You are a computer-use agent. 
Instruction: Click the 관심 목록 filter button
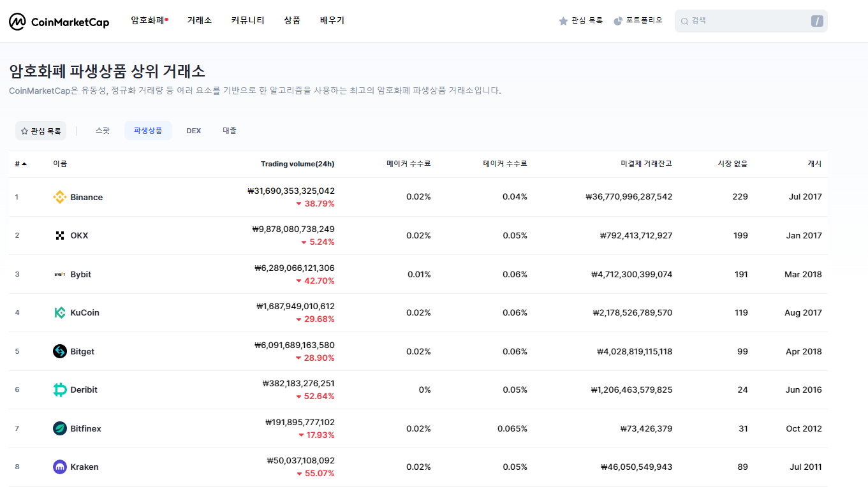(41, 131)
